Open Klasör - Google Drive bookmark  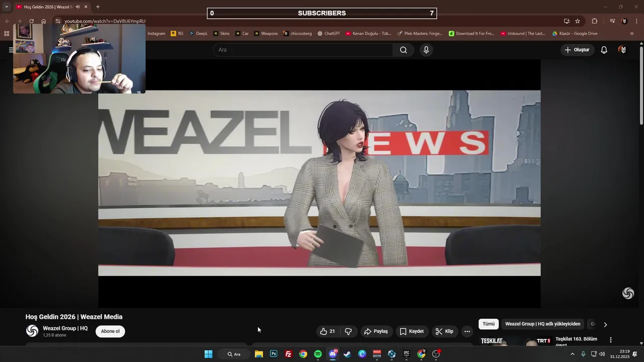click(575, 34)
